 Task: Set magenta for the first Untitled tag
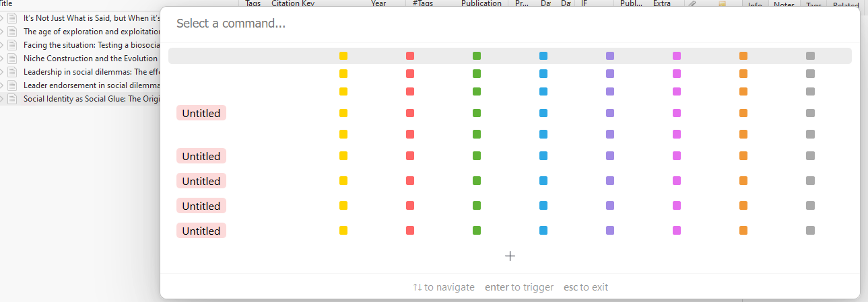pos(677,113)
